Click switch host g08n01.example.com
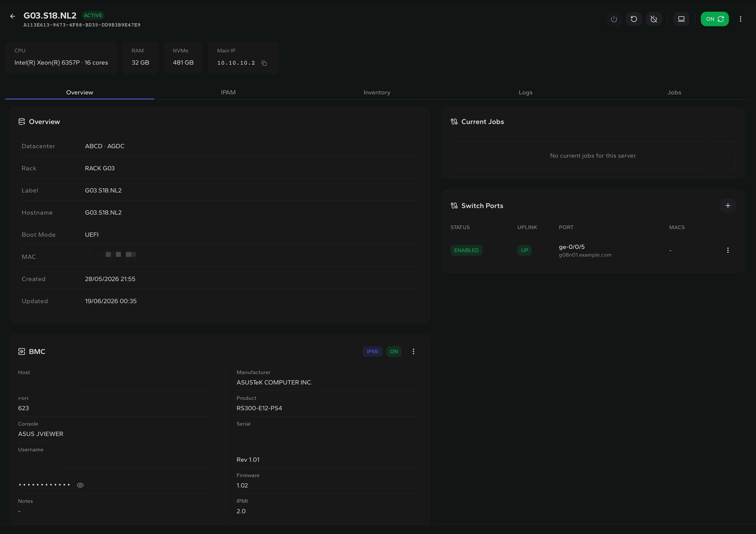 pyautogui.click(x=585, y=255)
